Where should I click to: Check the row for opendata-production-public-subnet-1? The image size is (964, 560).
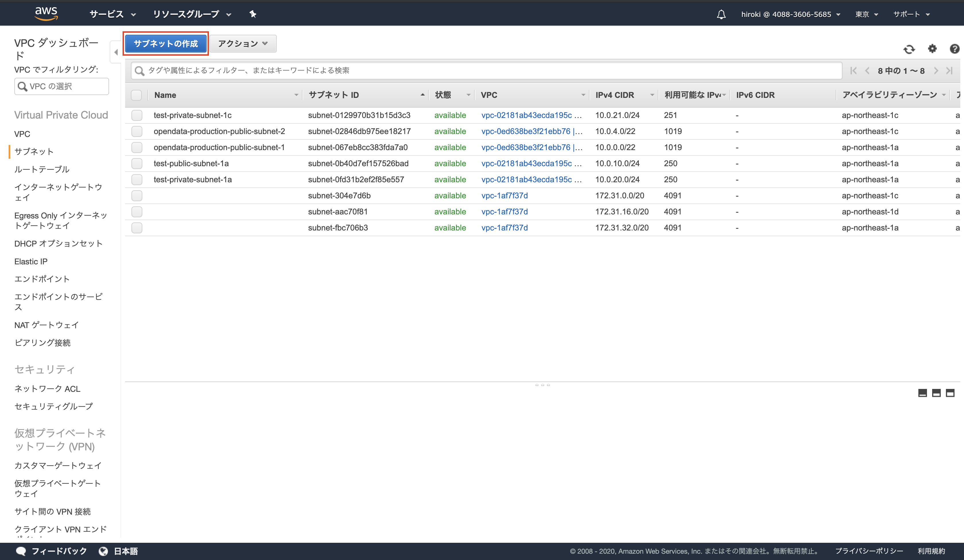click(137, 147)
